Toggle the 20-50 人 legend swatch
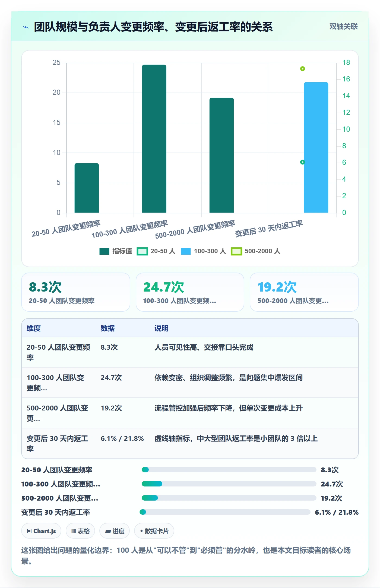Image resolution: width=380 pixels, height=588 pixels. point(142,251)
